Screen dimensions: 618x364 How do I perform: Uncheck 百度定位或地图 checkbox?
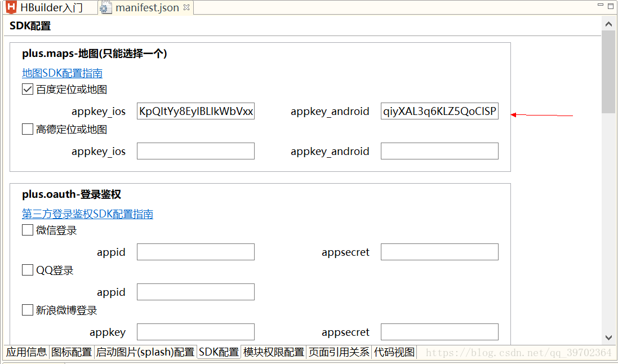pos(27,89)
